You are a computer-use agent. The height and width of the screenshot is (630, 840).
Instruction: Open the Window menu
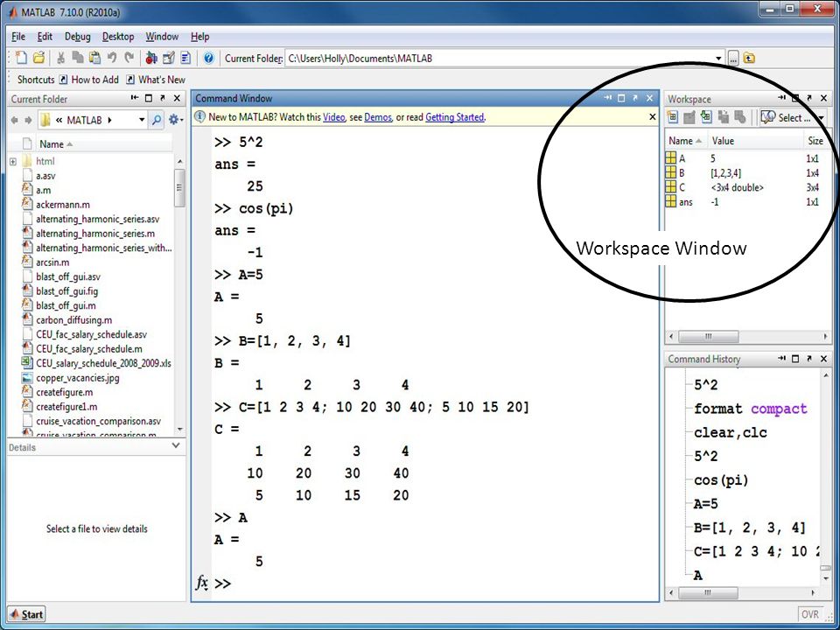click(x=162, y=37)
